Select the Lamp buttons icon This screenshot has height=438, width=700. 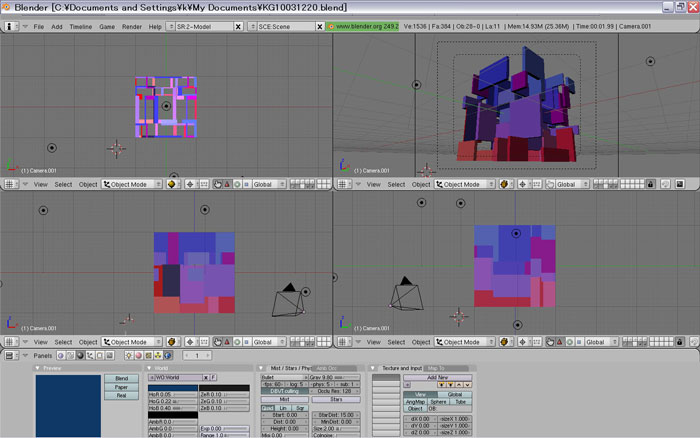[129, 356]
